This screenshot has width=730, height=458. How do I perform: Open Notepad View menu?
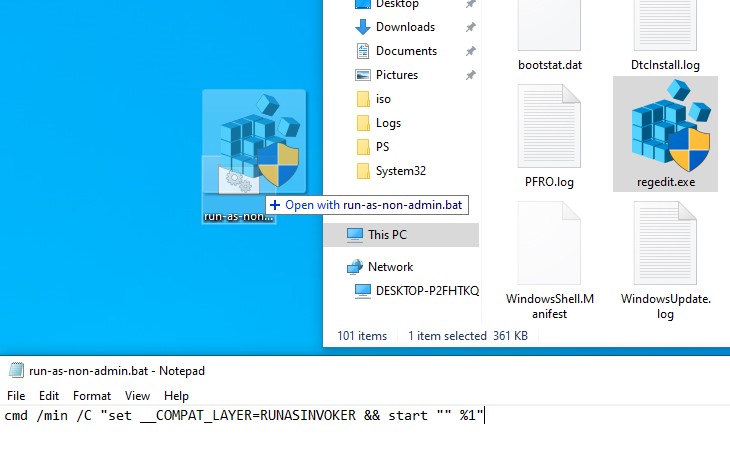(137, 396)
